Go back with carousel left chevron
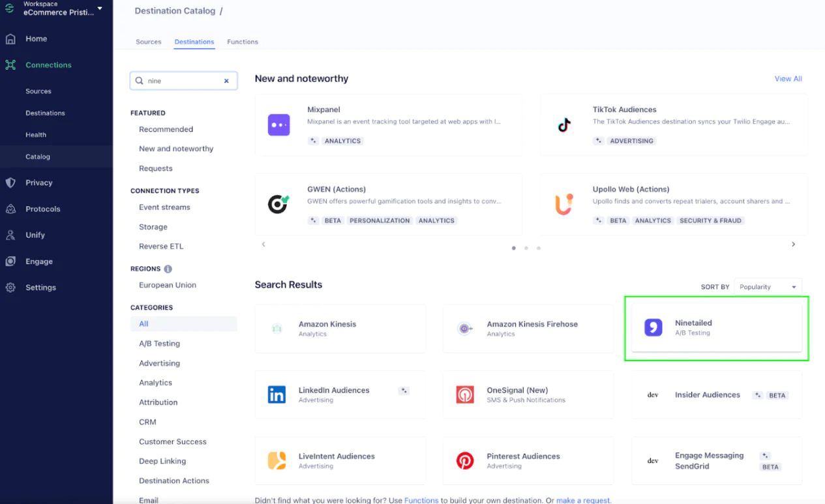Viewport: 825px width, 504px height. 263,245
